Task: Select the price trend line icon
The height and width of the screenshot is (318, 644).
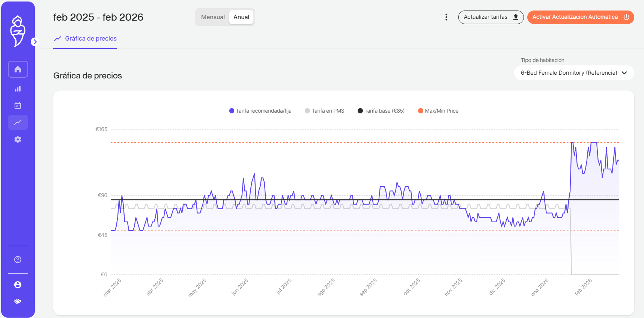Action: tap(18, 122)
